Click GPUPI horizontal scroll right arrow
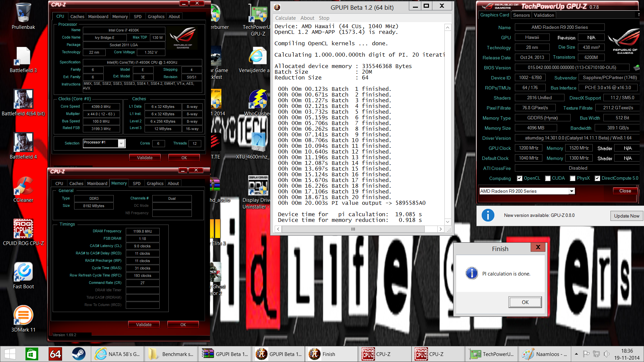Viewport: 644px width, 362px height. tap(441, 229)
